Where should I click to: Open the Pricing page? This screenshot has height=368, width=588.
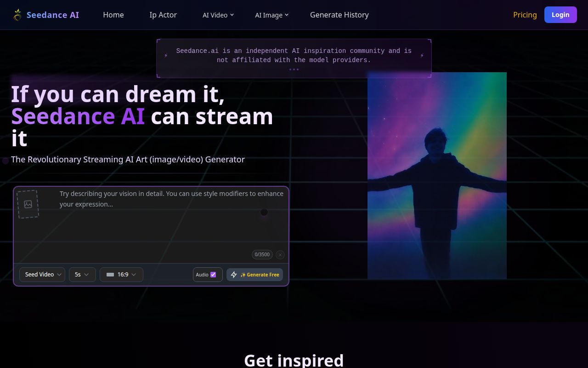525,15
